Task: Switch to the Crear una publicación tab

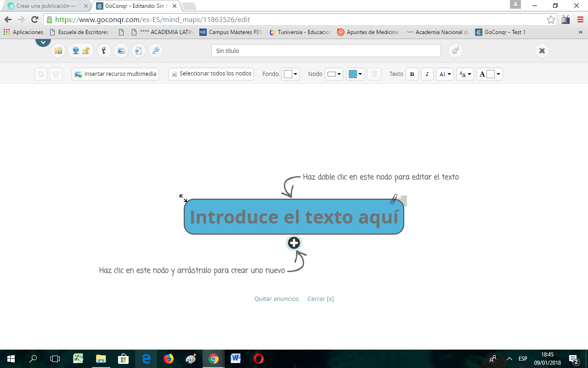Action: (x=47, y=6)
